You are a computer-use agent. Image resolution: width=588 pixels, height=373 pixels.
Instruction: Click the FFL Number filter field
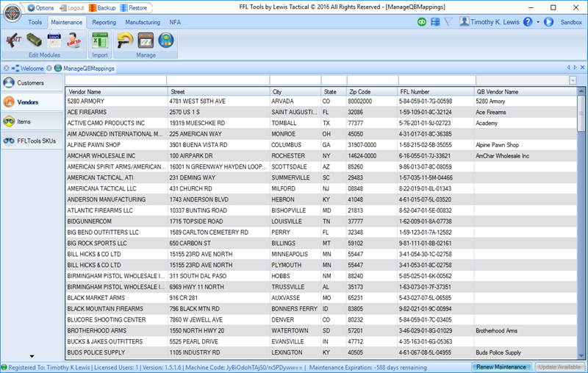click(x=437, y=80)
